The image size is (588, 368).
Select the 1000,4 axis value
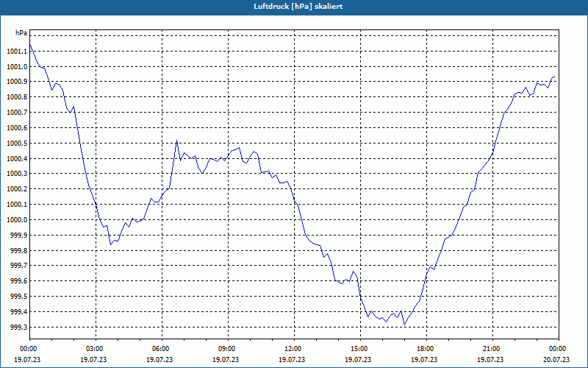17,159
